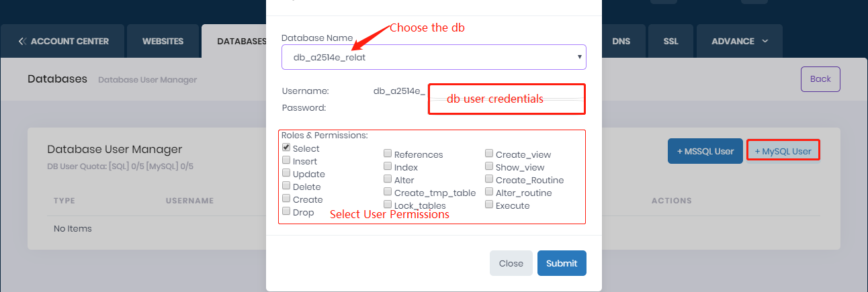Close the dialog with Close button
Screen dimensions: 868x292
point(511,263)
